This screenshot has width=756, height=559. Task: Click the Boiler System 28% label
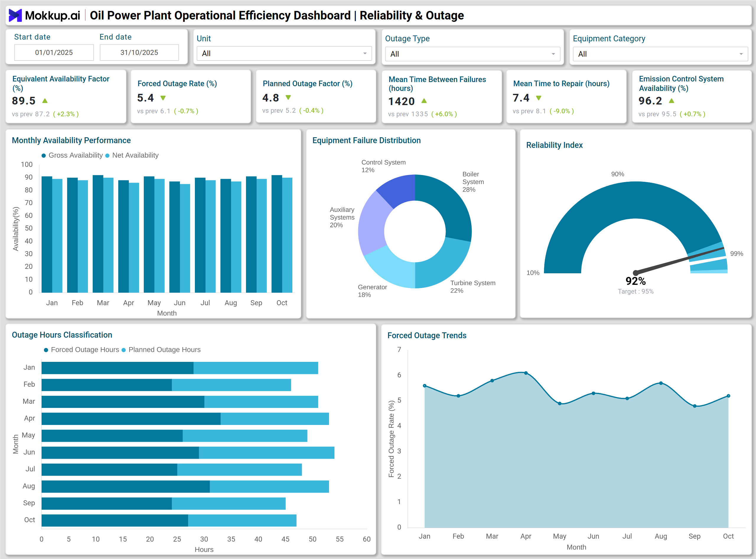pyautogui.click(x=473, y=182)
